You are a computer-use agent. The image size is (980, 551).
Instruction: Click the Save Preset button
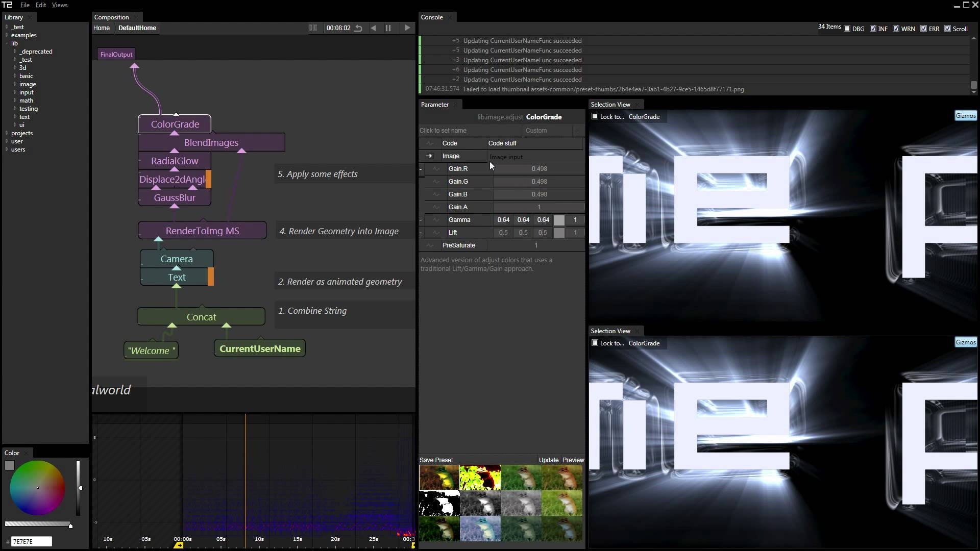coord(436,460)
